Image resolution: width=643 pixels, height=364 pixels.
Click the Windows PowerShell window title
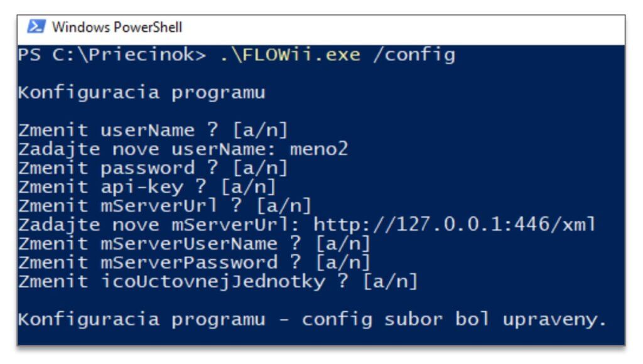coord(117,28)
